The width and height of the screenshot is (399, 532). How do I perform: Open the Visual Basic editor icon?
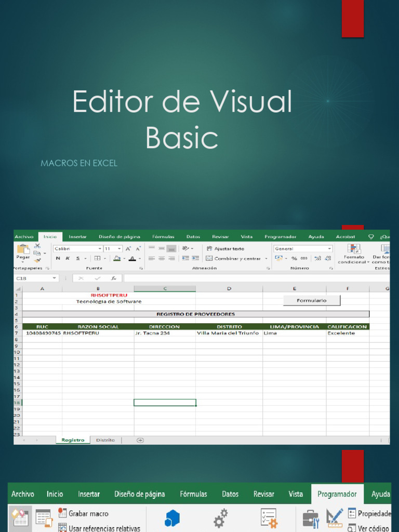click(x=20, y=518)
